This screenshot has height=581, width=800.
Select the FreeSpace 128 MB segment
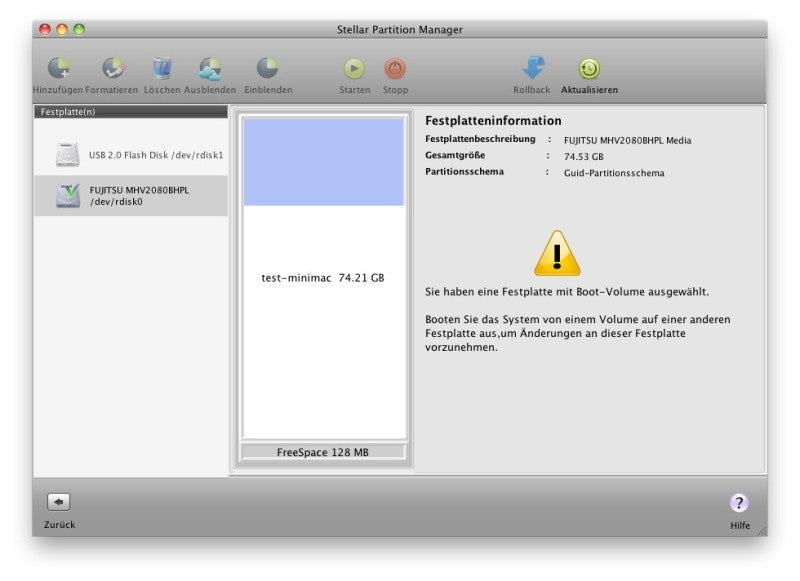[x=323, y=452]
